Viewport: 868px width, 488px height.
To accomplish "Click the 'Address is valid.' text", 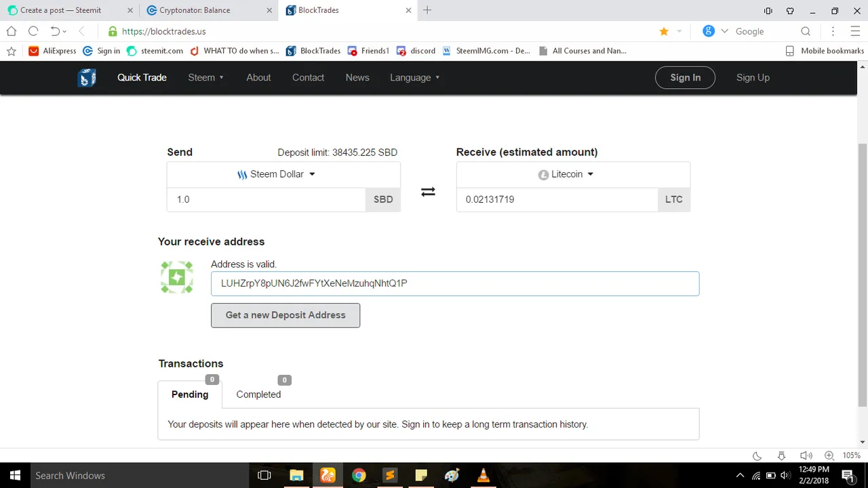I will click(x=243, y=264).
